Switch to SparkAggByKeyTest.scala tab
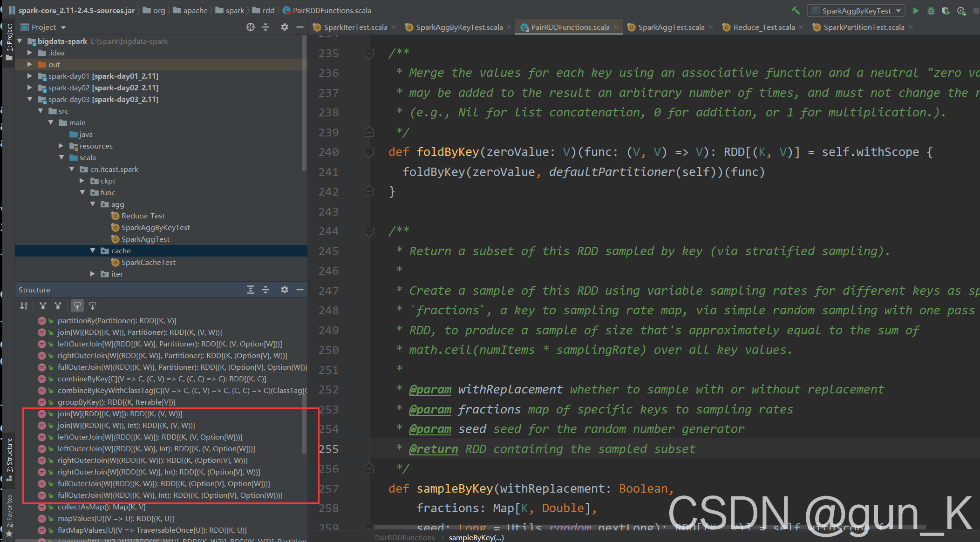This screenshot has width=980, height=542. pyautogui.click(x=459, y=27)
